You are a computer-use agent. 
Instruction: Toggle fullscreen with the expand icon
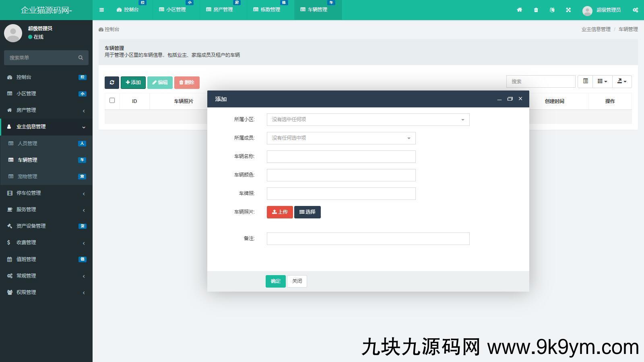click(568, 10)
